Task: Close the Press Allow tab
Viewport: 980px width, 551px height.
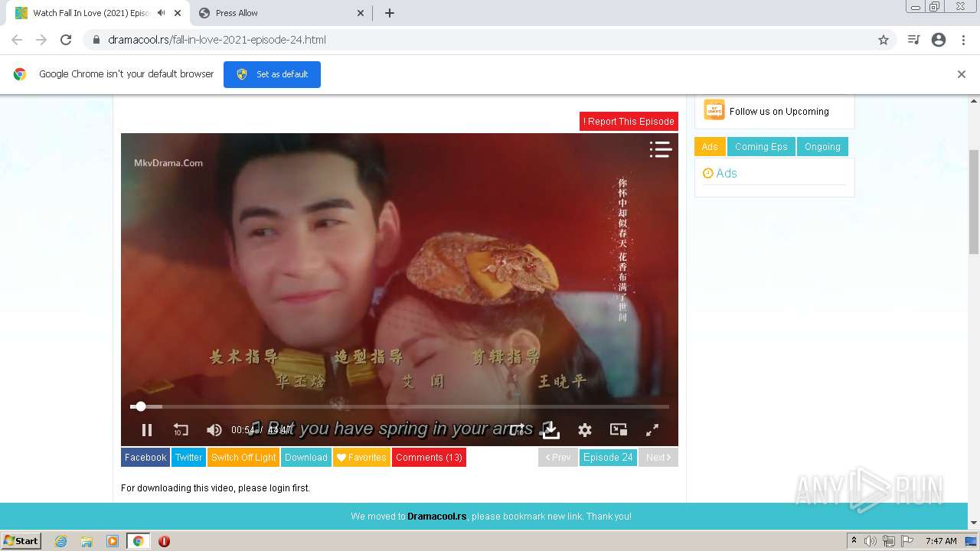Action: point(361,13)
